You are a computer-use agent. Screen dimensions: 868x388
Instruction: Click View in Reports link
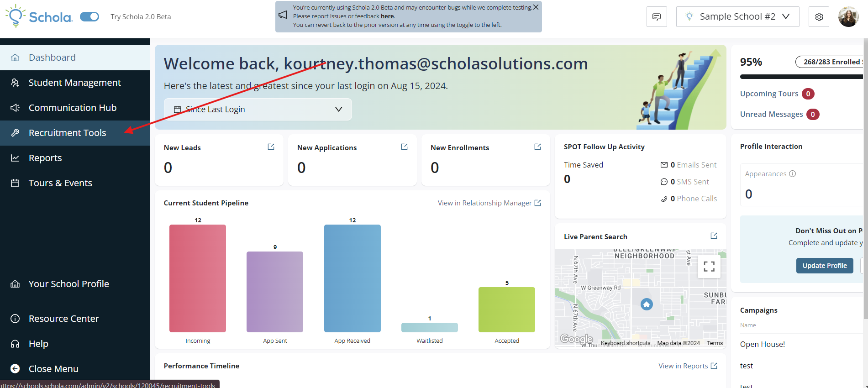688,366
